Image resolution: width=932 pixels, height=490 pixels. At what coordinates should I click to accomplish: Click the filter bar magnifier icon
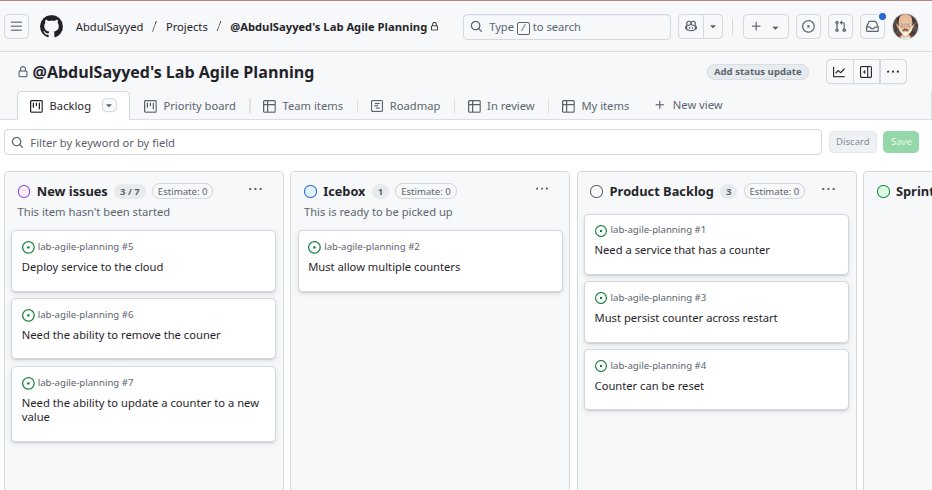coord(18,143)
